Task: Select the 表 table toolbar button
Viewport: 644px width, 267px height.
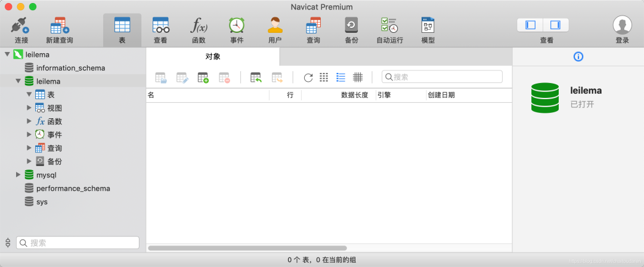Action: tap(122, 30)
